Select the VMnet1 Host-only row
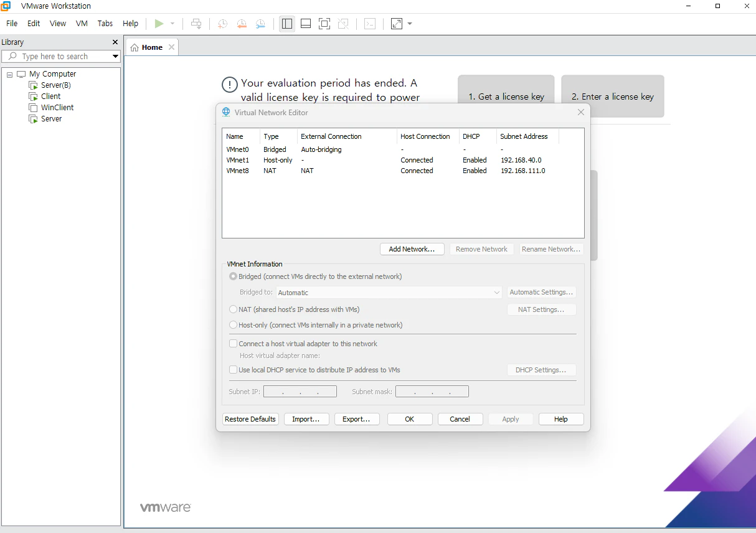Image resolution: width=756 pixels, height=533 pixels. [403, 160]
